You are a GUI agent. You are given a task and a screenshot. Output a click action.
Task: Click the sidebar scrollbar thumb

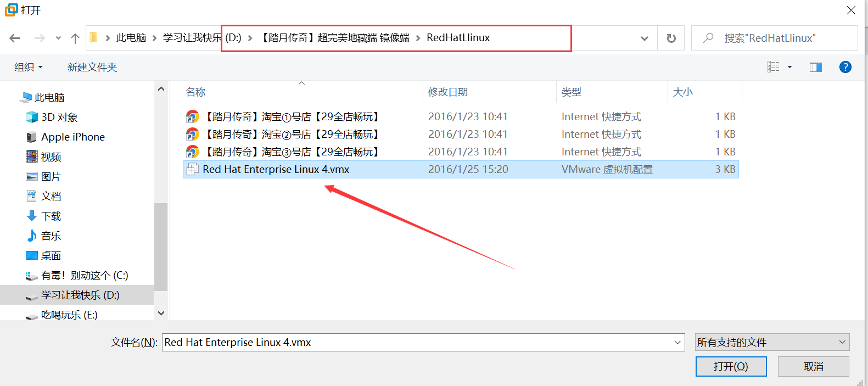[x=161, y=247]
